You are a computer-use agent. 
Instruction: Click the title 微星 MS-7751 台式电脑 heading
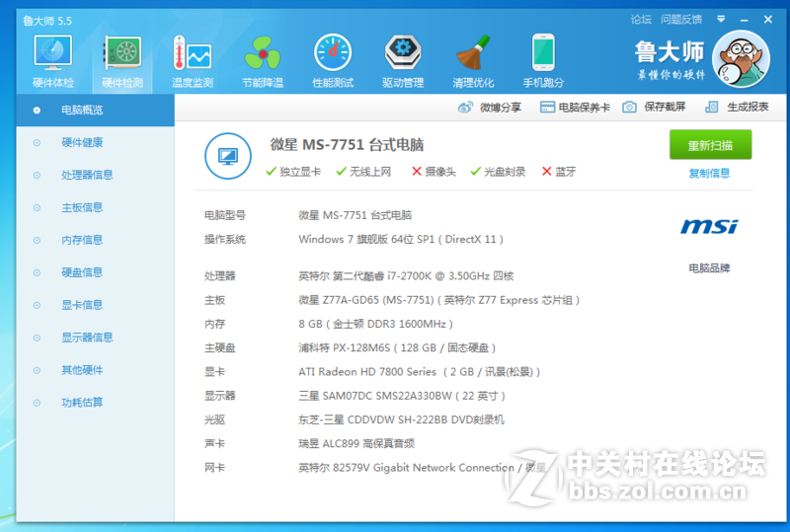(347, 145)
